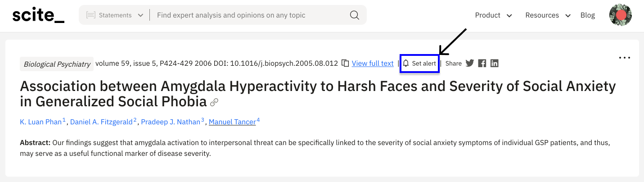Image resolution: width=644 pixels, height=182 pixels.
Task: Open the user profile avatar
Action: point(620,15)
